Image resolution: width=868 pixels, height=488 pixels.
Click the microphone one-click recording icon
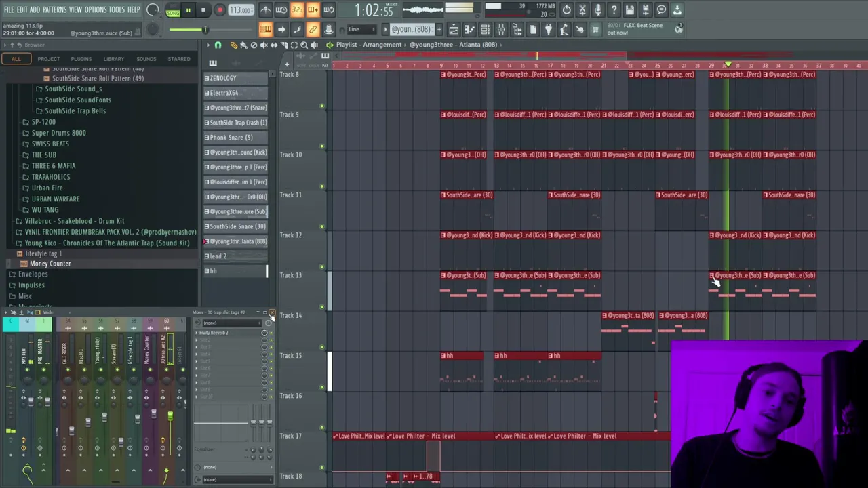pos(598,10)
